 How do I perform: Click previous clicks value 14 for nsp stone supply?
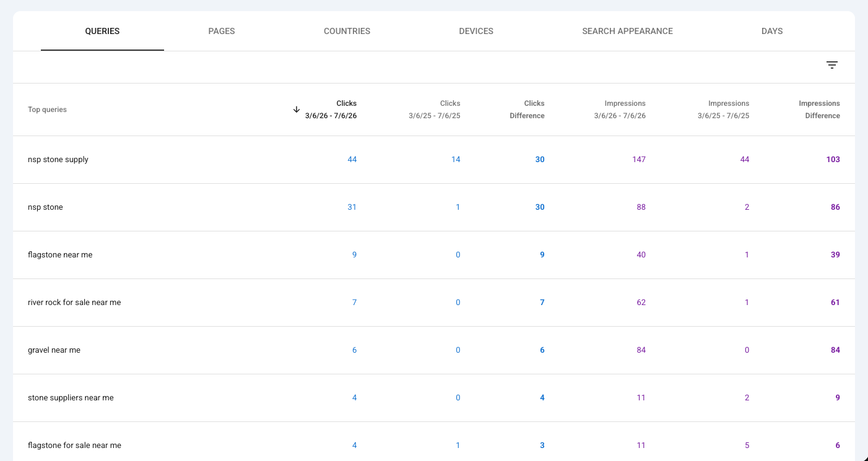tap(456, 160)
